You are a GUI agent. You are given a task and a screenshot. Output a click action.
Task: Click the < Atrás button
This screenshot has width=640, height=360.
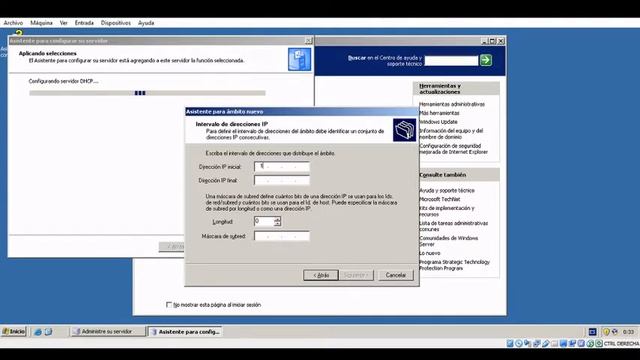[x=321, y=275]
